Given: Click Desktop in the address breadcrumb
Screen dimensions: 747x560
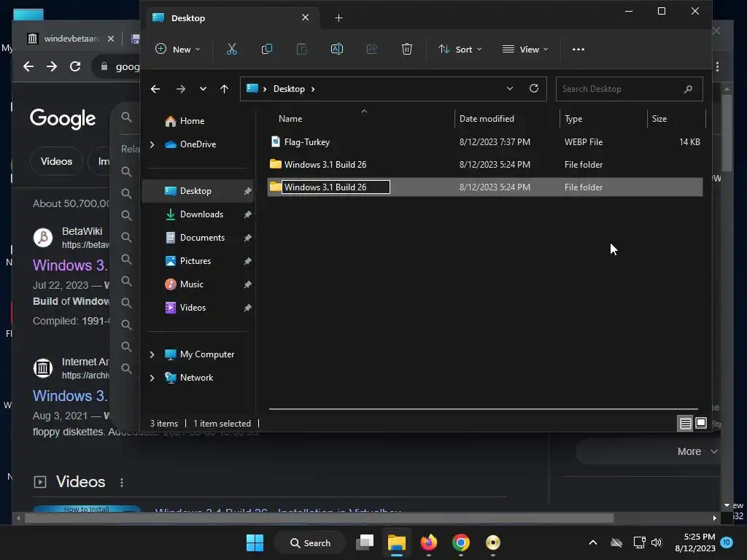Looking at the screenshot, I should point(289,89).
